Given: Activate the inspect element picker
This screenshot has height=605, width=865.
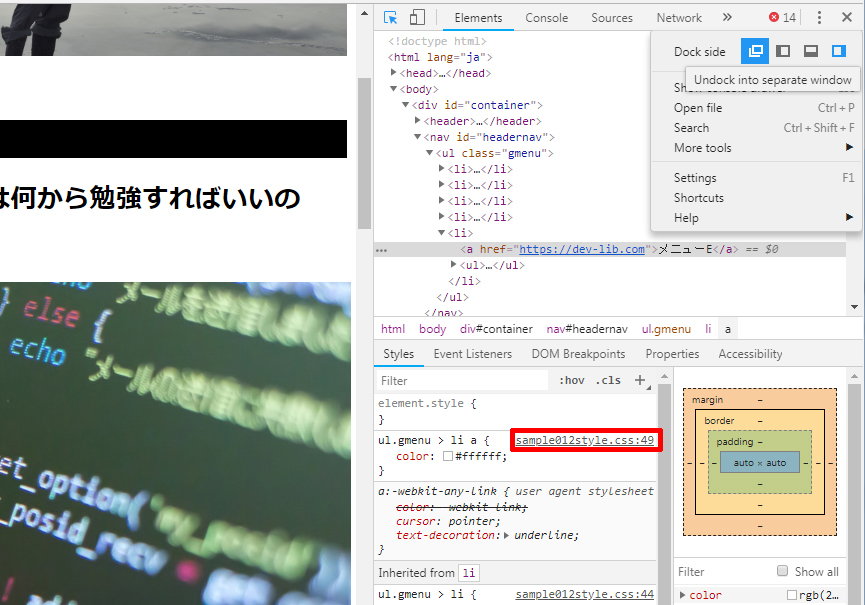Looking at the screenshot, I should pyautogui.click(x=391, y=18).
